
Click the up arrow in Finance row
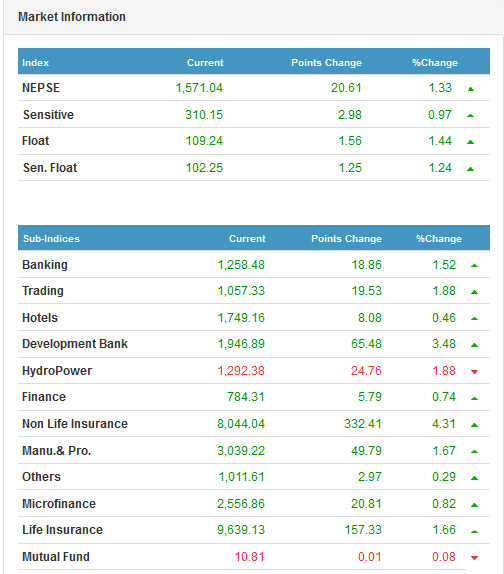474,398
